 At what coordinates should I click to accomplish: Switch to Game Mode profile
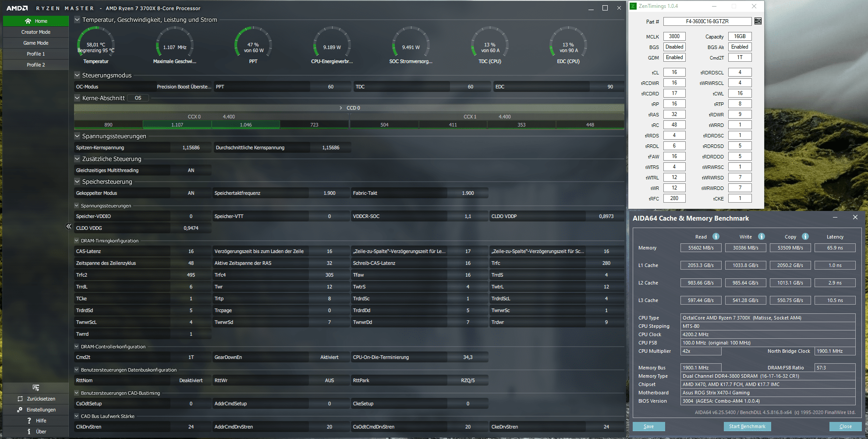36,43
